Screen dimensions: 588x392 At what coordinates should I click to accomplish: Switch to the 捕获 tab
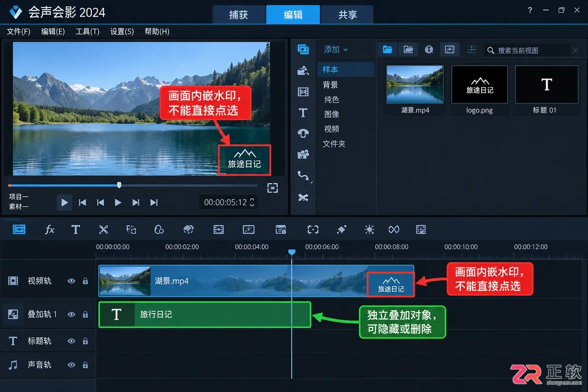[x=238, y=15]
